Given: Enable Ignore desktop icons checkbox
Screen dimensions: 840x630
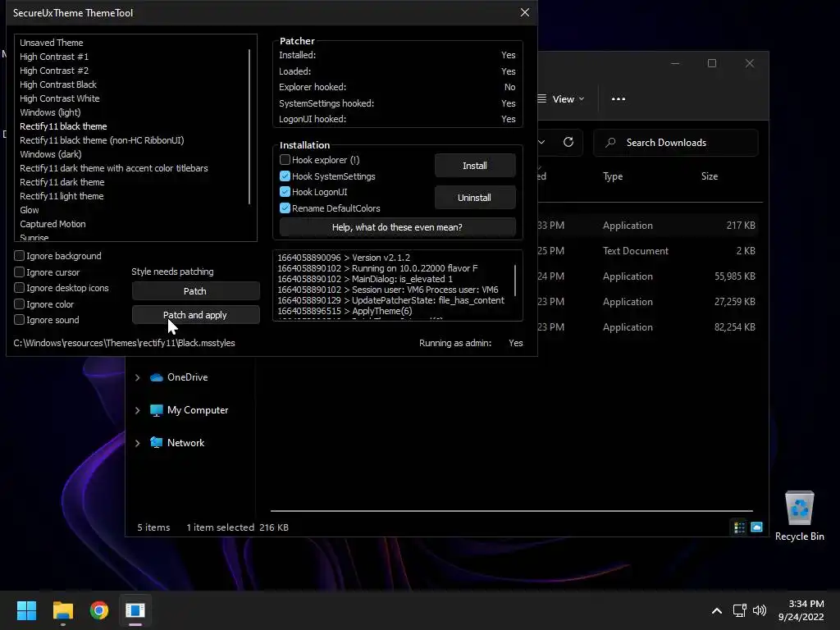Looking at the screenshot, I should pos(20,288).
